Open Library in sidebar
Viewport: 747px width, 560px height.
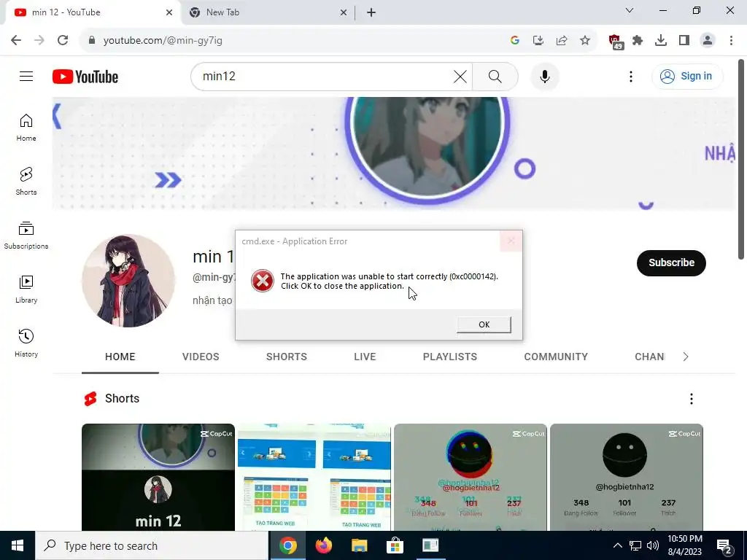tap(26, 289)
